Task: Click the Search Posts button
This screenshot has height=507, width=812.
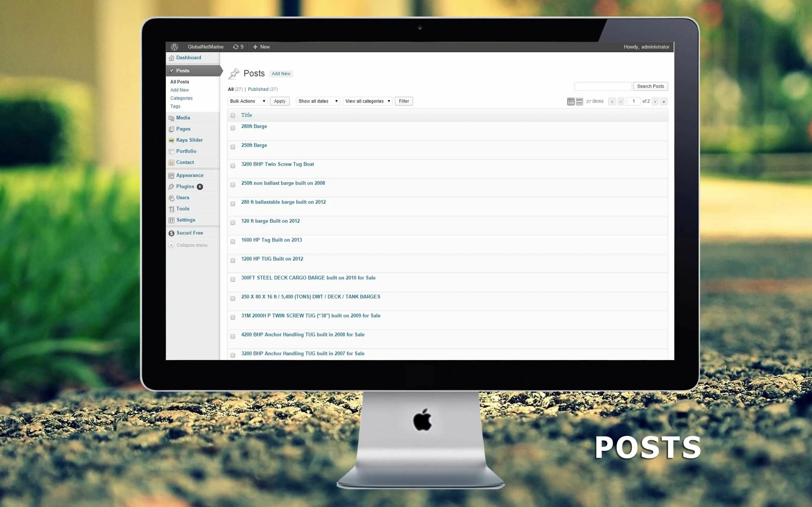Action: tap(650, 87)
